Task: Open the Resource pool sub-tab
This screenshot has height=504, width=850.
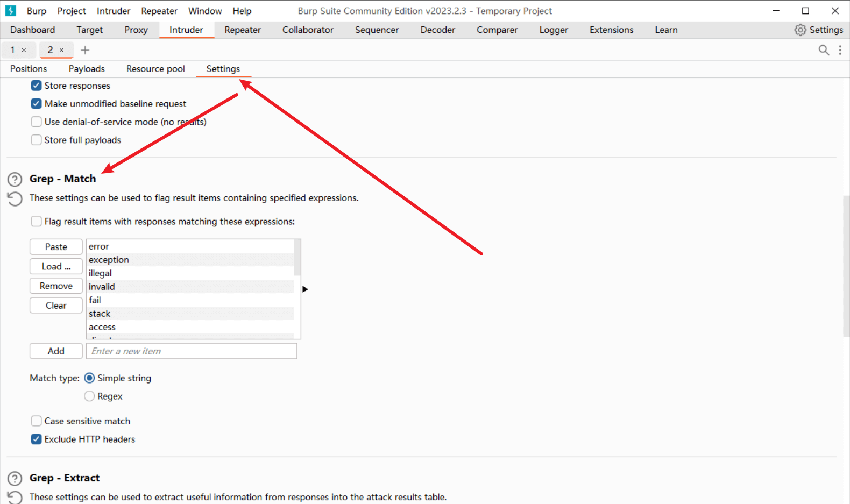Action: click(155, 69)
